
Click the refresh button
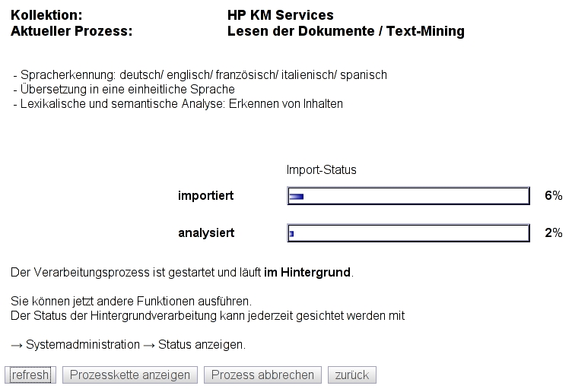point(30,375)
